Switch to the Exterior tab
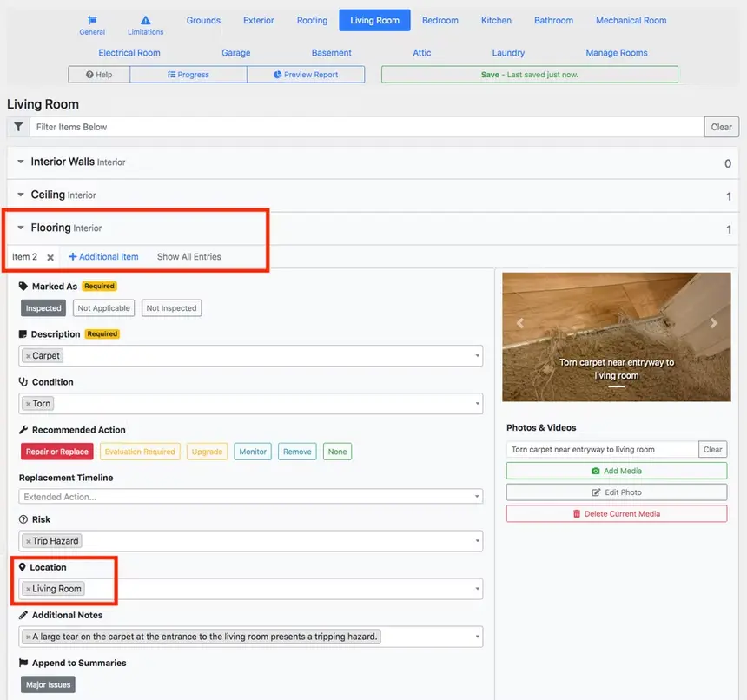The image size is (747, 700). [259, 21]
